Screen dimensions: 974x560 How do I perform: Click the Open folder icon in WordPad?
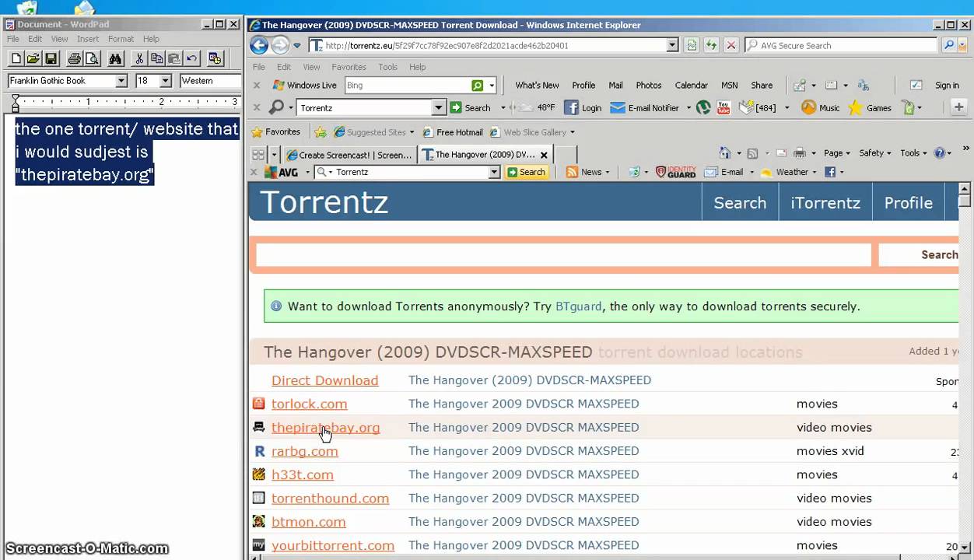(33, 58)
